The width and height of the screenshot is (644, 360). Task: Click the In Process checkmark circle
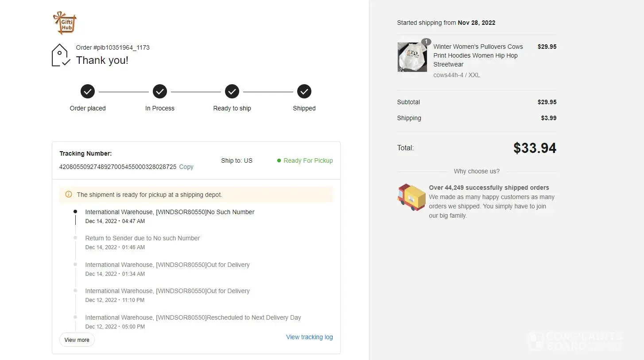point(160,92)
